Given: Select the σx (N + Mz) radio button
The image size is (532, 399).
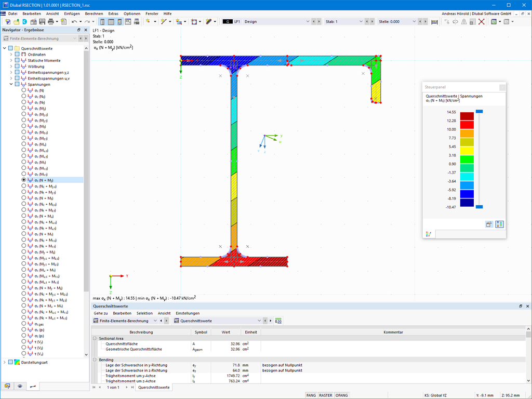Looking at the screenshot, I should coord(24,198).
